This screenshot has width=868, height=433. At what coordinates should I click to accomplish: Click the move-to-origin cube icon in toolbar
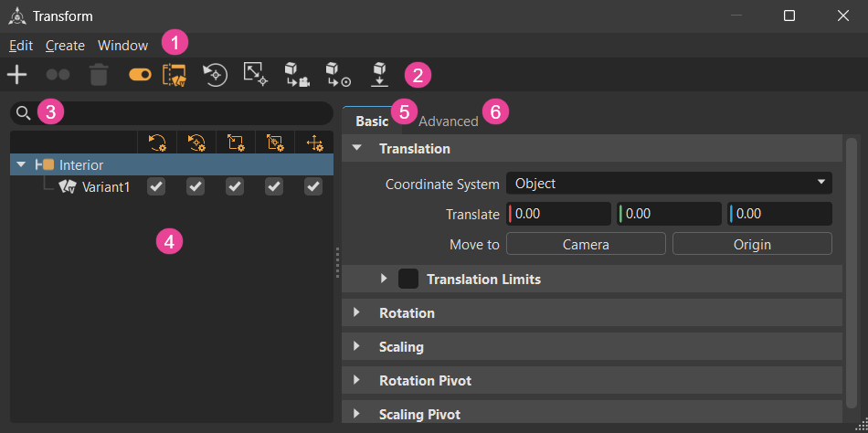click(x=338, y=75)
